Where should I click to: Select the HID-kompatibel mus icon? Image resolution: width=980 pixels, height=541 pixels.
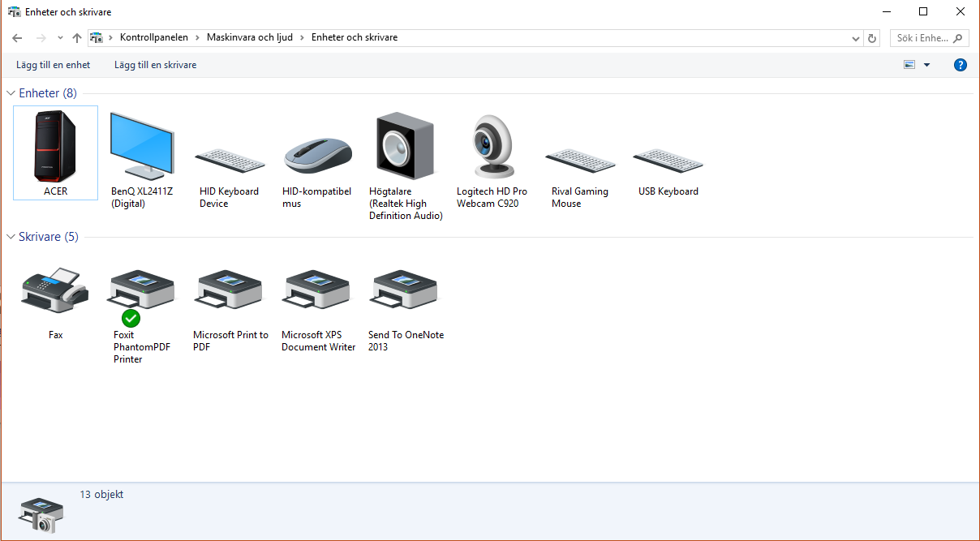pos(318,155)
